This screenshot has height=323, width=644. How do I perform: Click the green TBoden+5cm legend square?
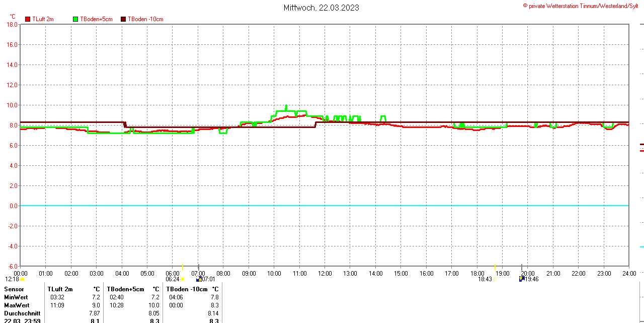[75, 19]
